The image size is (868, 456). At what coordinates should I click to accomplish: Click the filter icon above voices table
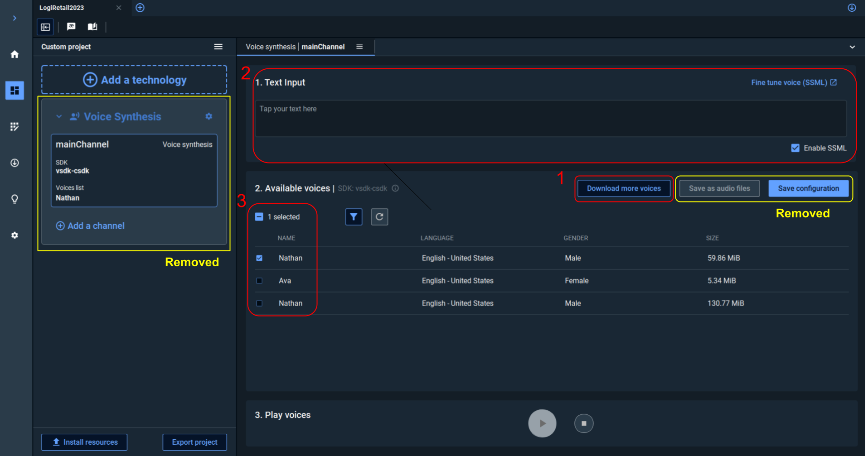click(354, 217)
